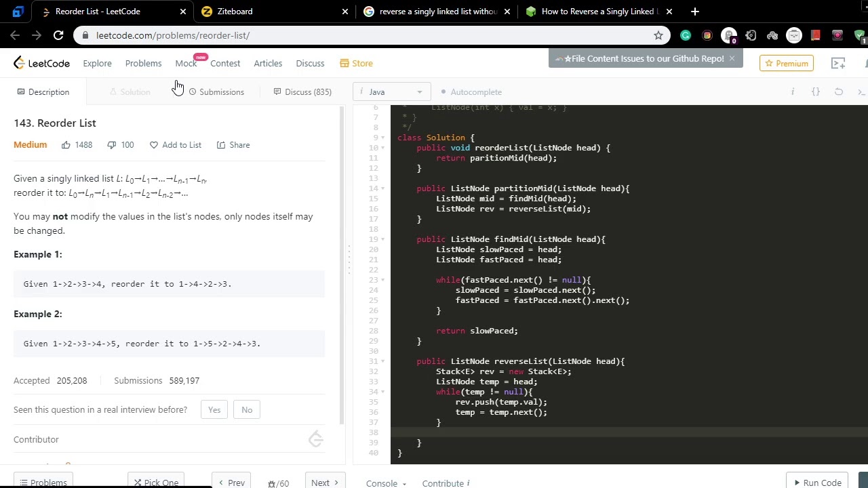Open editor info icon
The image size is (868, 488).
(793, 91)
